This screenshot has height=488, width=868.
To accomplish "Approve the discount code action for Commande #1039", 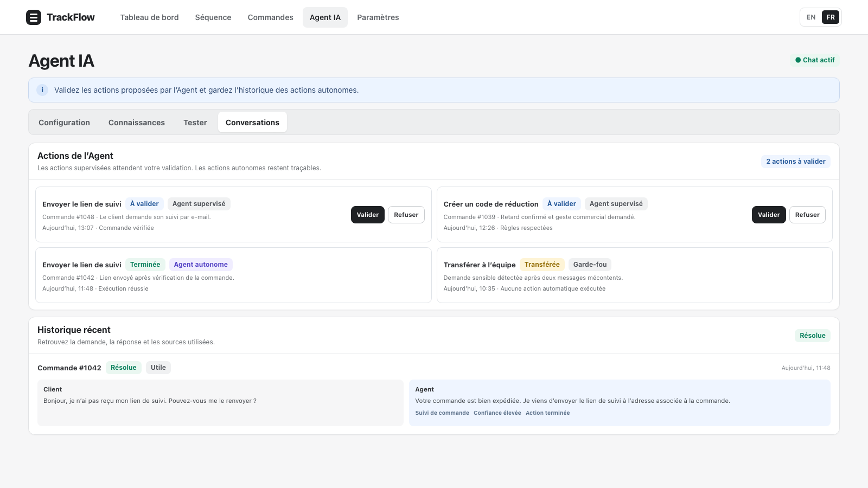I will [769, 215].
